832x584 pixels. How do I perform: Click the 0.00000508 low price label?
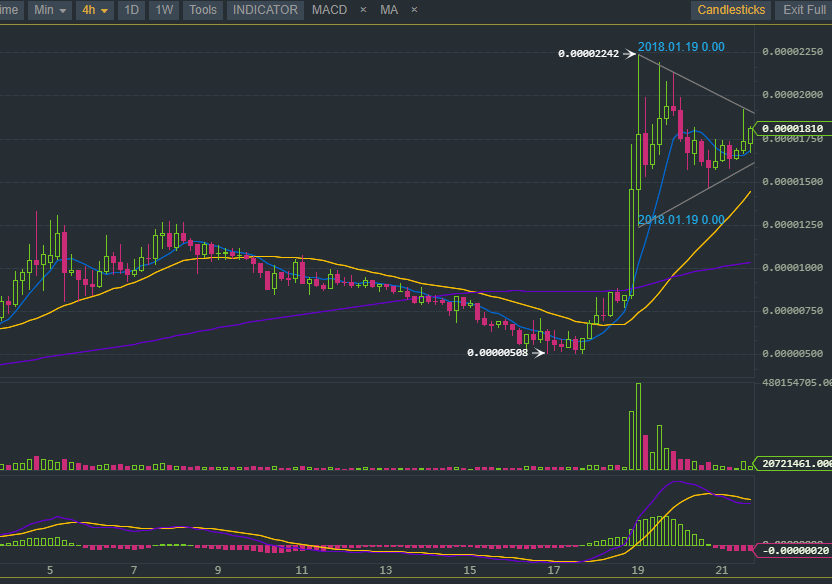tap(497, 353)
